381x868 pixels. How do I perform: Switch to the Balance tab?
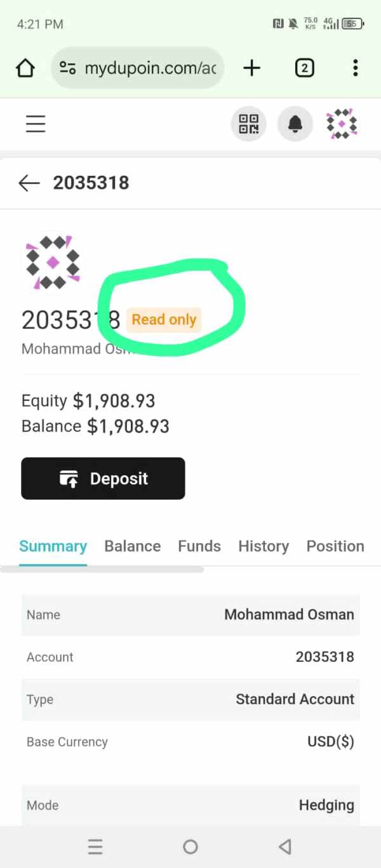tap(132, 546)
